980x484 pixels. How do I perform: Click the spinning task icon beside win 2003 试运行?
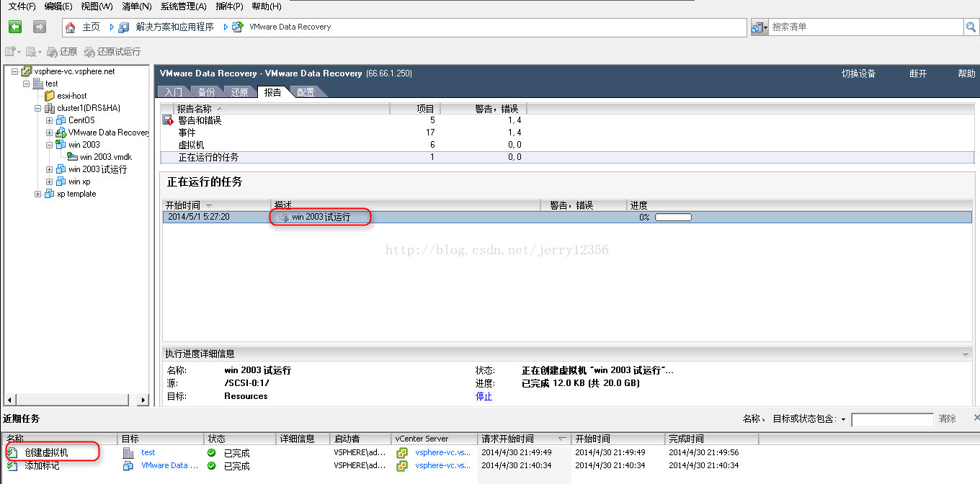tap(283, 217)
